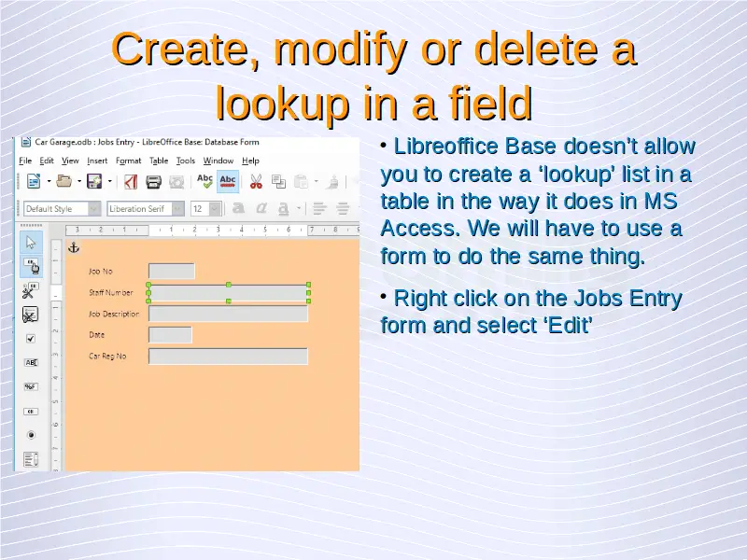Select the Option Button control tool
This screenshot has height=560, width=747.
[31, 435]
